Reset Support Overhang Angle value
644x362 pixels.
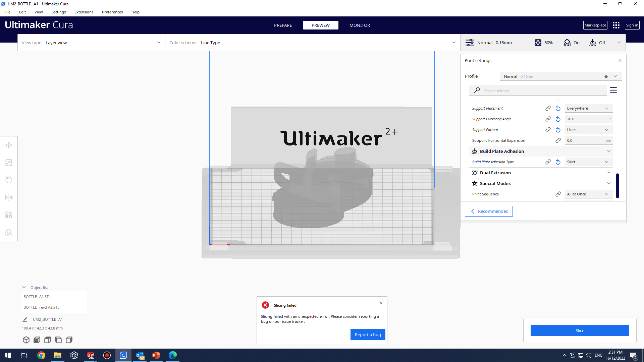tap(558, 119)
